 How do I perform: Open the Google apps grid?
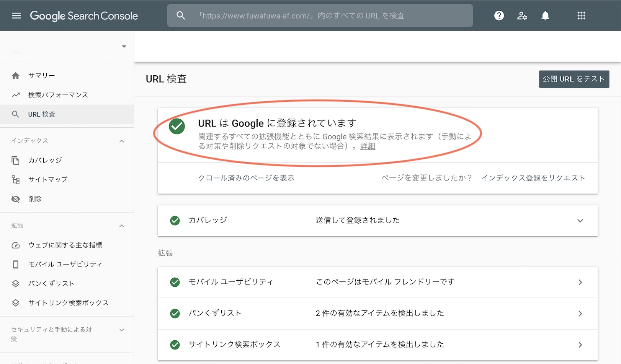pos(581,16)
